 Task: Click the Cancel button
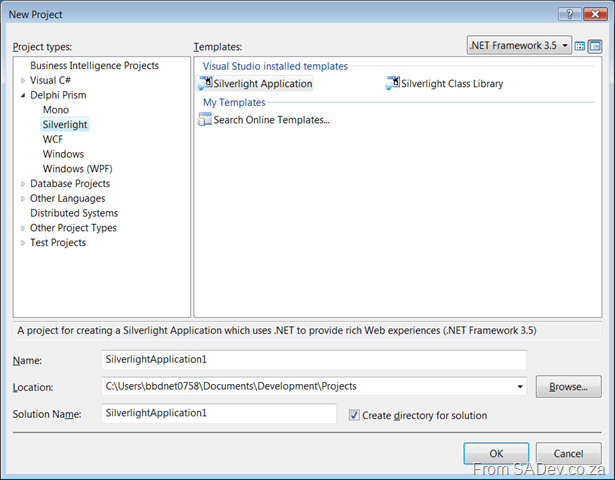[568, 453]
